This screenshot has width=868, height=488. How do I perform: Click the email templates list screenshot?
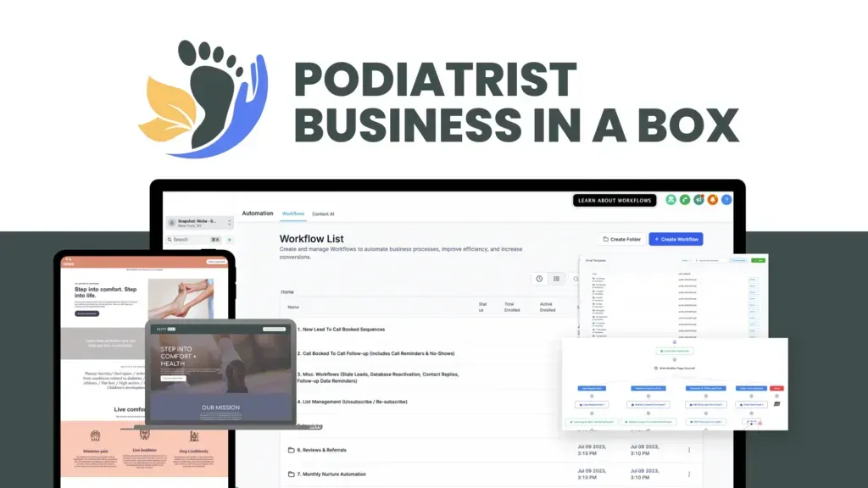click(x=674, y=296)
